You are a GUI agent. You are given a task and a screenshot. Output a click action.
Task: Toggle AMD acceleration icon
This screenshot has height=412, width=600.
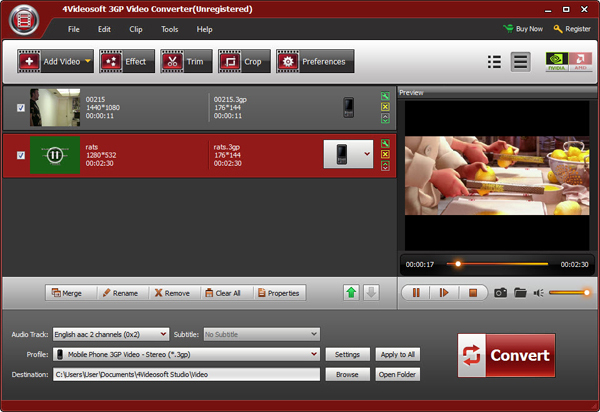pos(580,61)
